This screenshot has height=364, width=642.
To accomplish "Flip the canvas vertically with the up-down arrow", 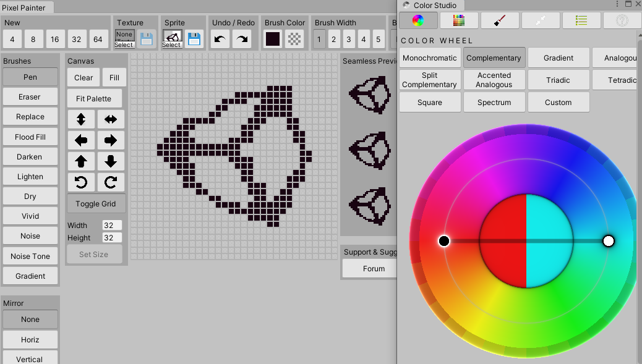I will pos(81,119).
